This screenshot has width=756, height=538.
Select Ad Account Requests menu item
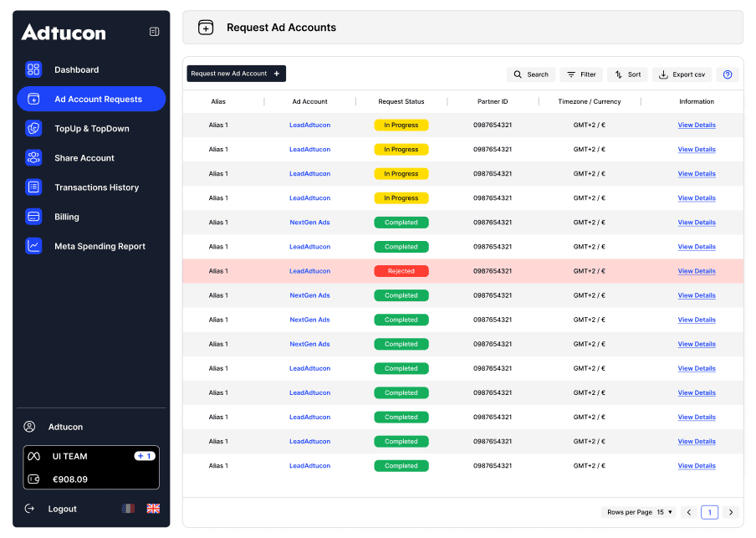[x=91, y=99]
